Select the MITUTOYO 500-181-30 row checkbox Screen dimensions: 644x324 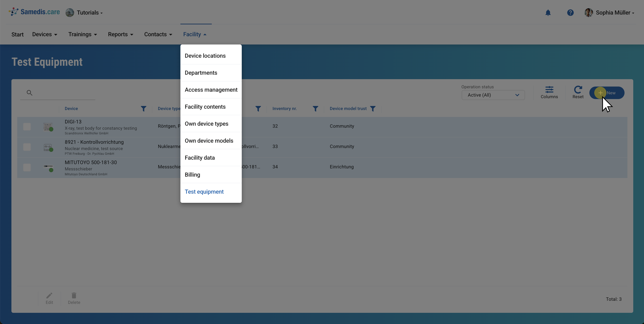[x=27, y=167]
